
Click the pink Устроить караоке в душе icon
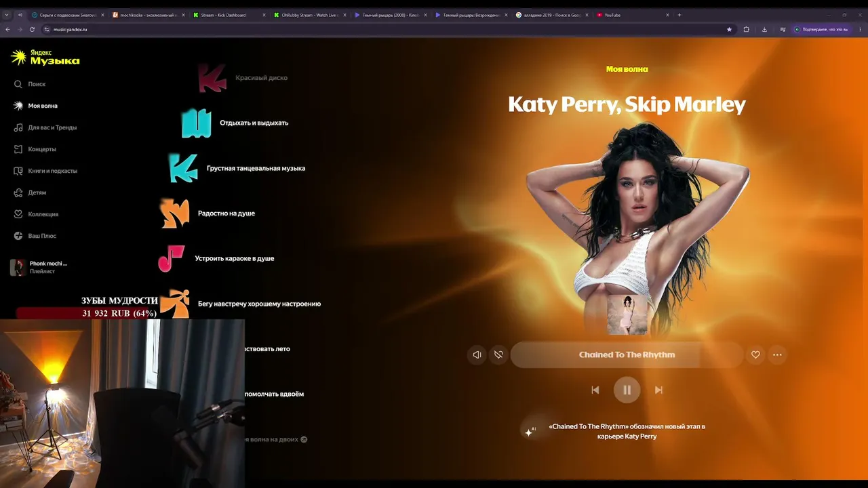tap(171, 258)
